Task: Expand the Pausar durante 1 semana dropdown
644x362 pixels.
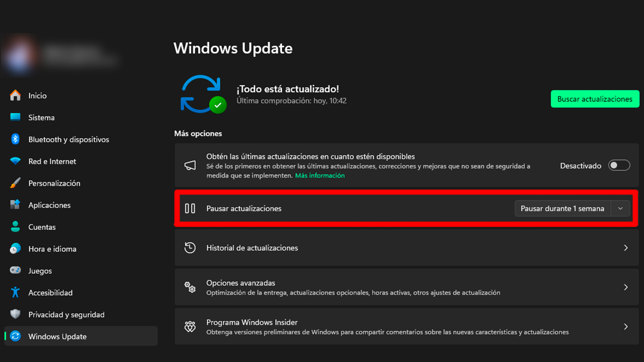Action: click(x=621, y=208)
